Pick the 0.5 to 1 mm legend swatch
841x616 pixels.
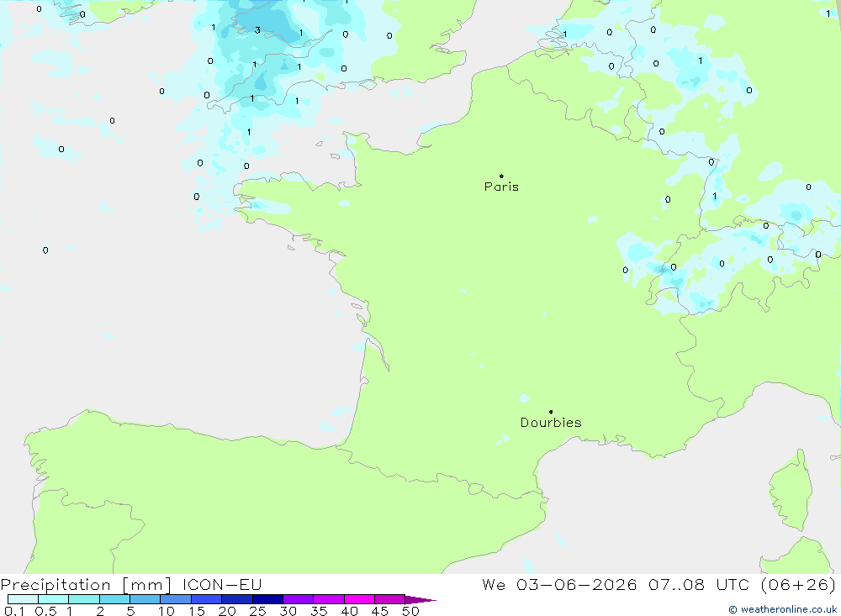point(54,599)
